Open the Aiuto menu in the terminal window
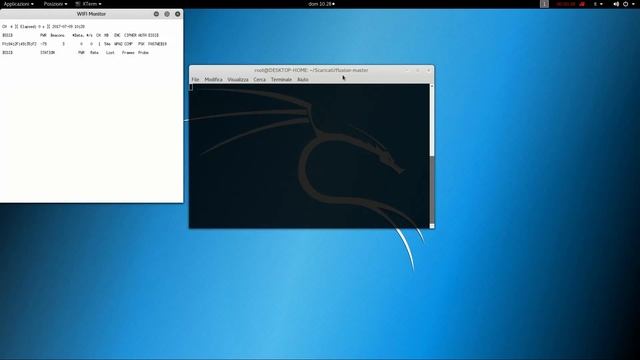 click(302, 80)
